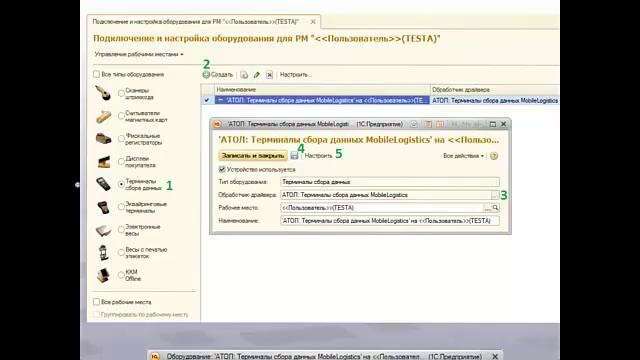Click the electronic scales icon

pos(103,230)
